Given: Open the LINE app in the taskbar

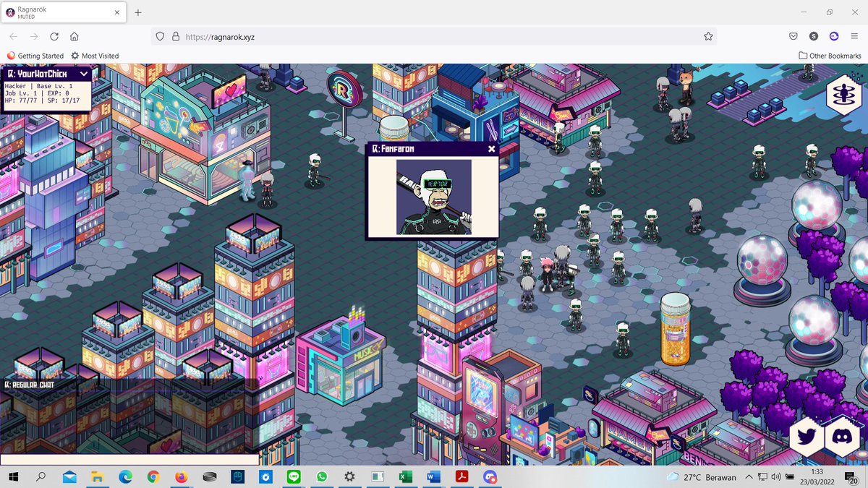Looking at the screenshot, I should 294,477.
